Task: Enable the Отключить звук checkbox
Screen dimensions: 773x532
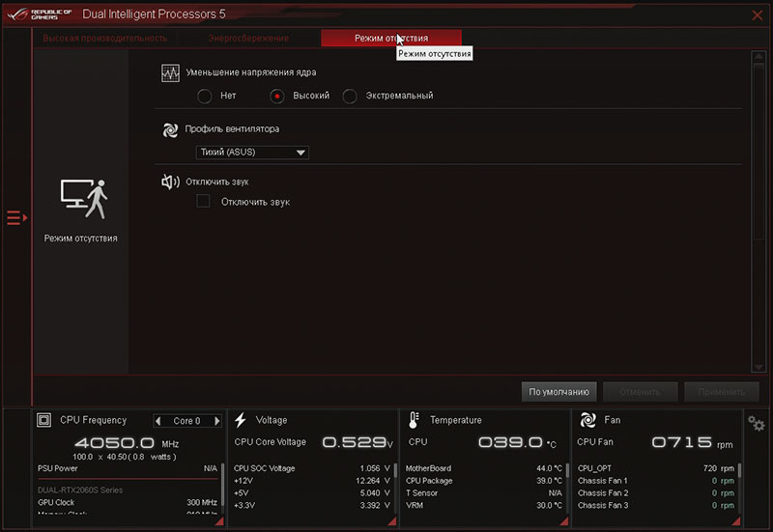Action: (x=203, y=201)
